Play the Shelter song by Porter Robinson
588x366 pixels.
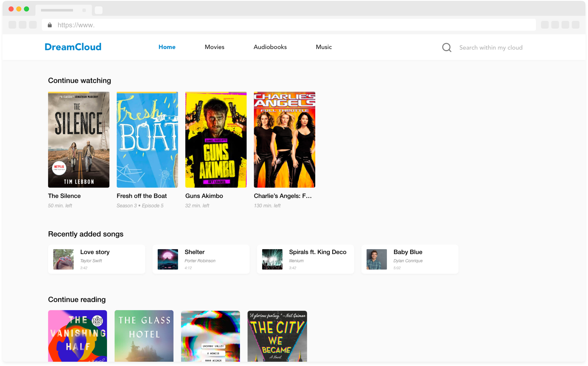(201, 259)
